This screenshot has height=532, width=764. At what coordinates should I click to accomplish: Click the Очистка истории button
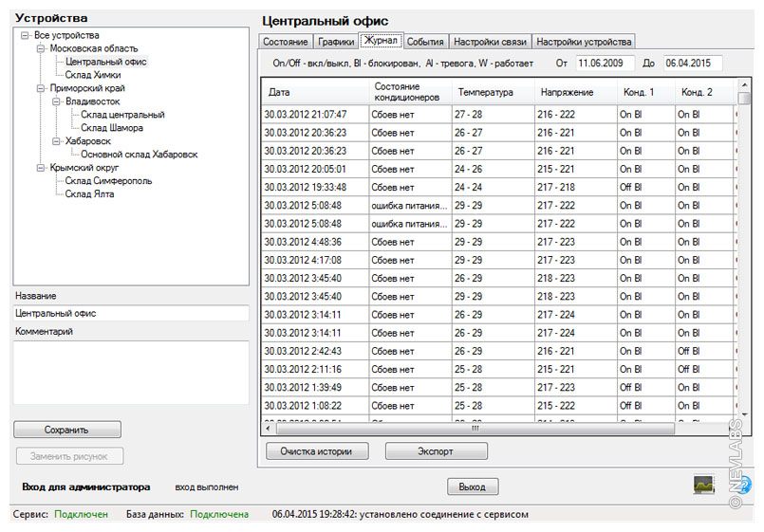tap(316, 451)
